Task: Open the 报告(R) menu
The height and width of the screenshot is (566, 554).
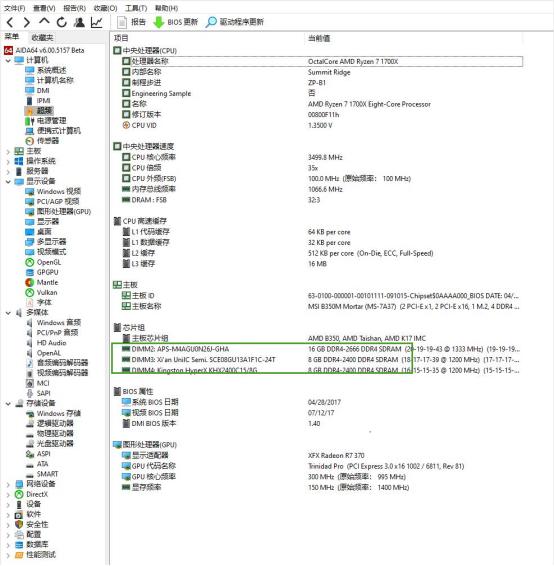Action: point(75,8)
